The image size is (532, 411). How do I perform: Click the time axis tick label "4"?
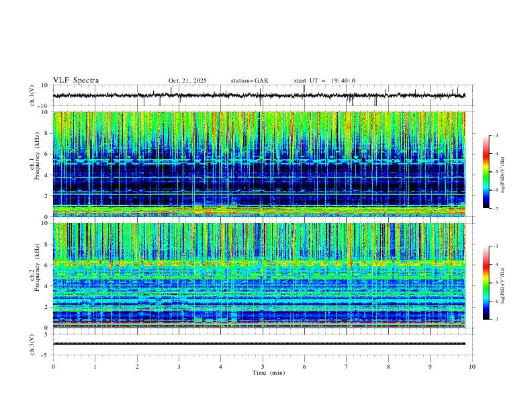pyautogui.click(x=220, y=367)
